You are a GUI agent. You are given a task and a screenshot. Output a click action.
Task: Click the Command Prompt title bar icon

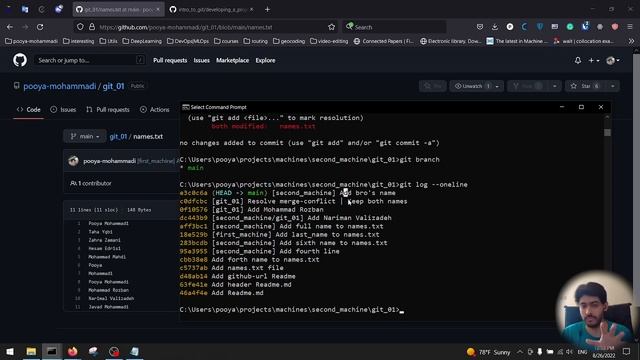pyautogui.click(x=185, y=107)
